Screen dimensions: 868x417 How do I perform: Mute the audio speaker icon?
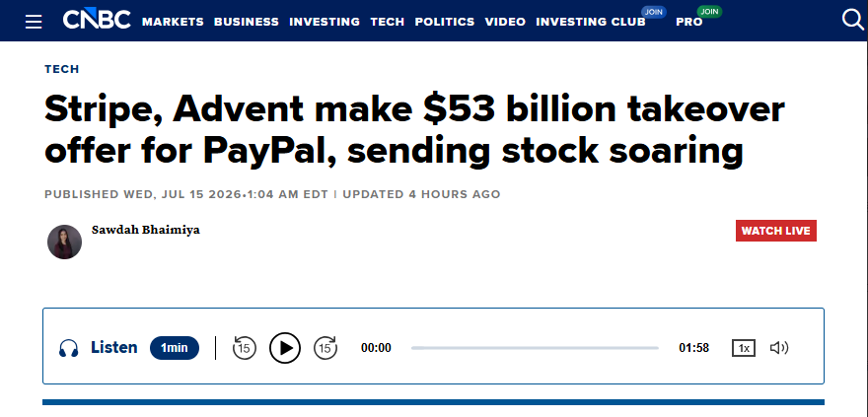point(779,348)
